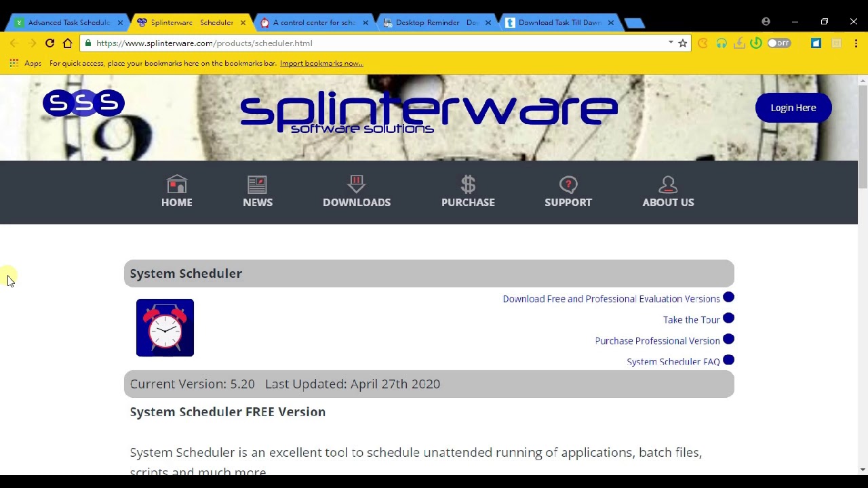Viewport: 868px width, 488px height.
Task: Close the Advanced Task Scheduler tab
Action: (x=120, y=22)
